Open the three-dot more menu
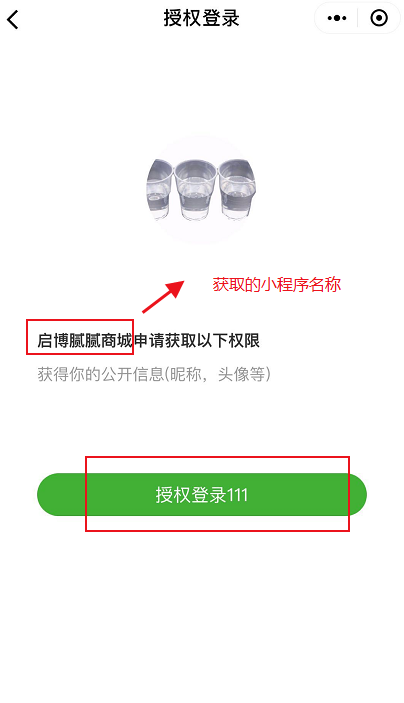 coord(337,18)
